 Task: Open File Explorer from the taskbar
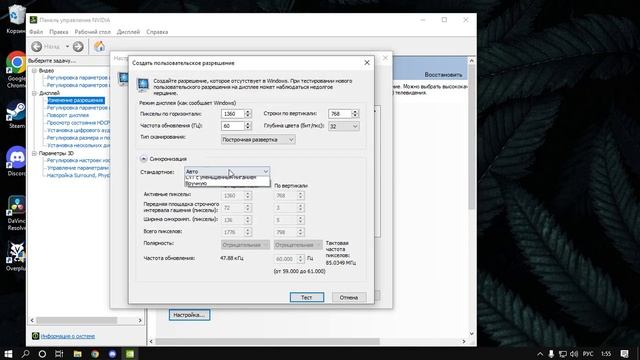click(x=78, y=354)
